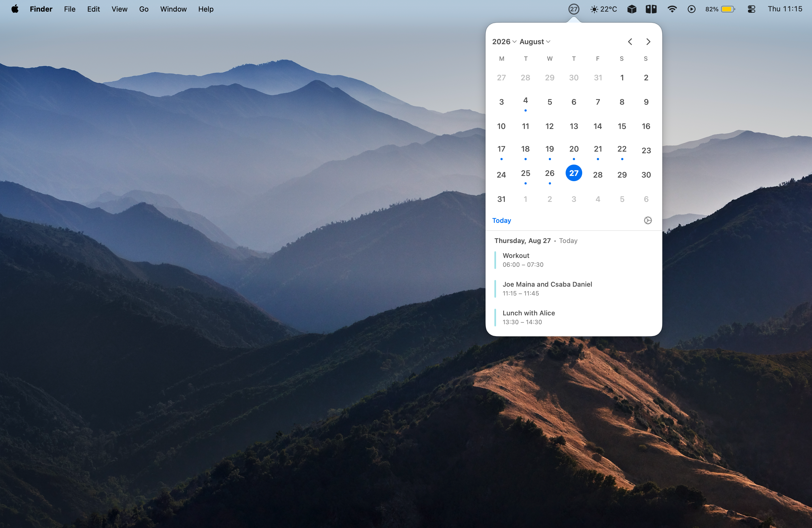Image resolution: width=812 pixels, height=528 pixels.
Task: Open the Edit menu
Action: click(x=93, y=9)
